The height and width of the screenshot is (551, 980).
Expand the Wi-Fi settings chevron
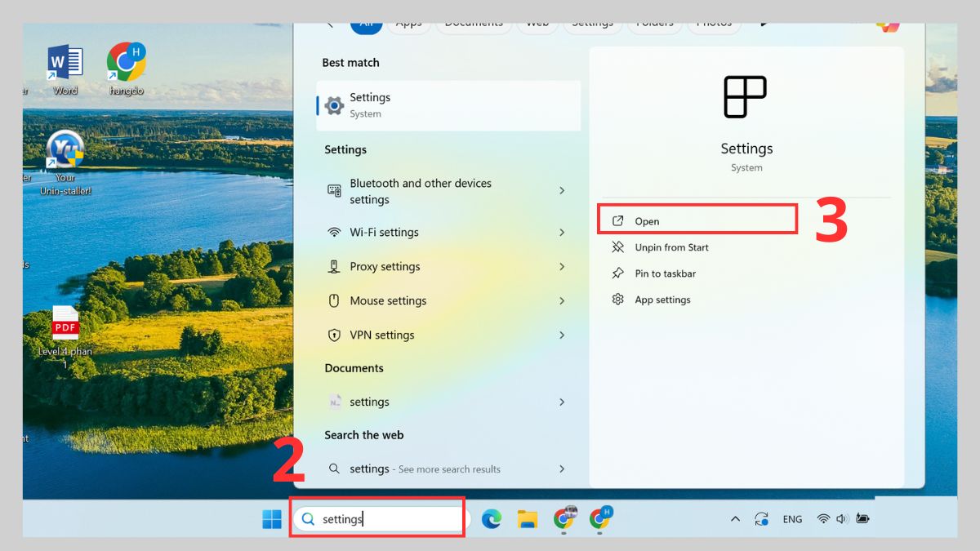[561, 232]
